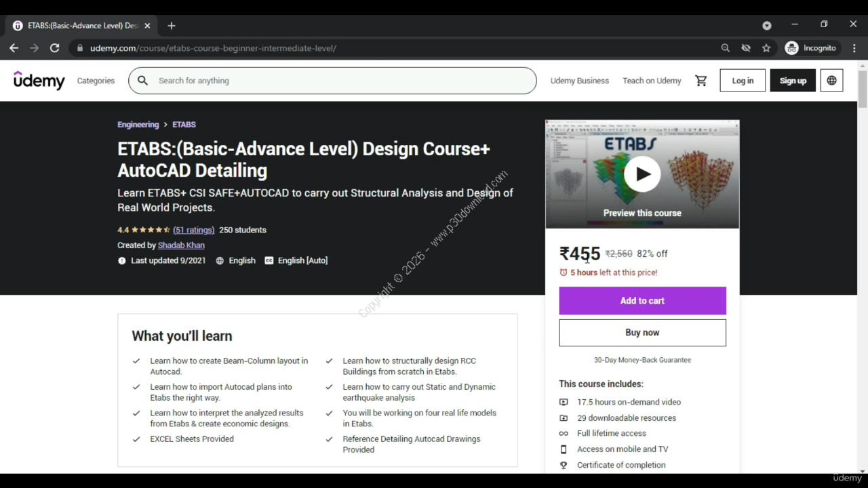Open the language globe selector
The image size is (868, 488).
point(831,81)
